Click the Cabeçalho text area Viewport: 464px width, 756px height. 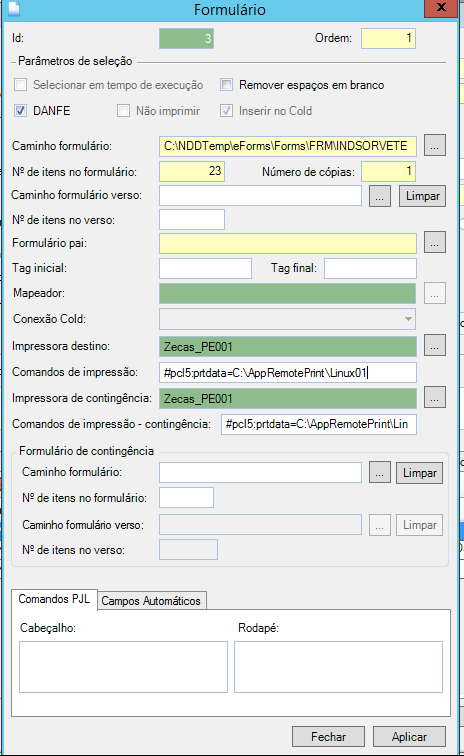(x=123, y=667)
